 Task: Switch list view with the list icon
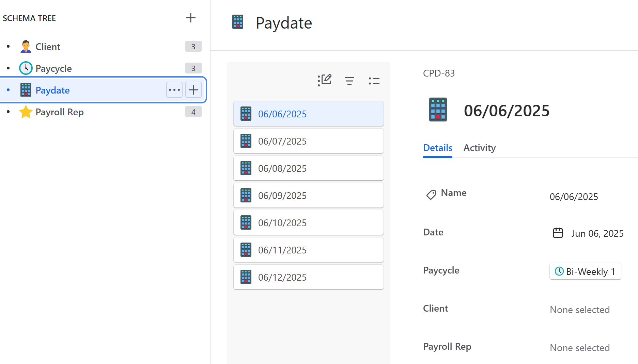(x=374, y=81)
